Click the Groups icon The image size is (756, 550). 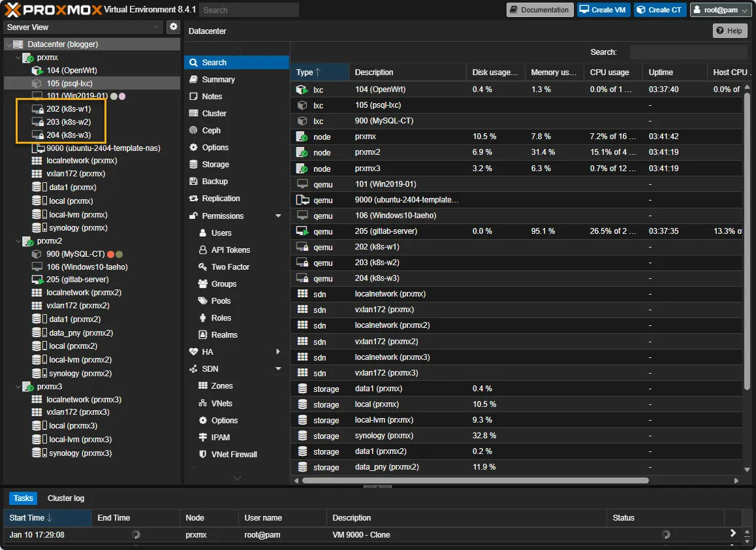click(x=203, y=283)
